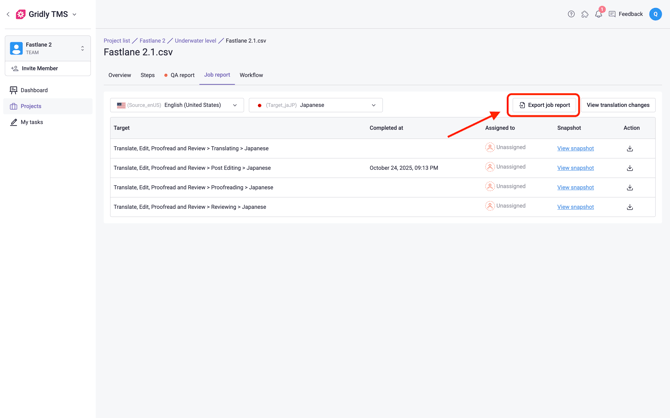Download the Reviewing step report
670x418 pixels.
(630, 207)
